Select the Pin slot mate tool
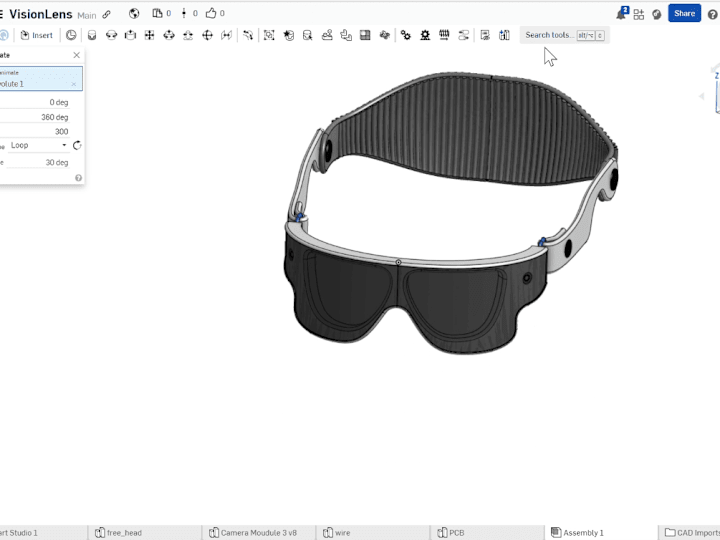Image resolution: width=720 pixels, height=540 pixels. tap(188, 35)
